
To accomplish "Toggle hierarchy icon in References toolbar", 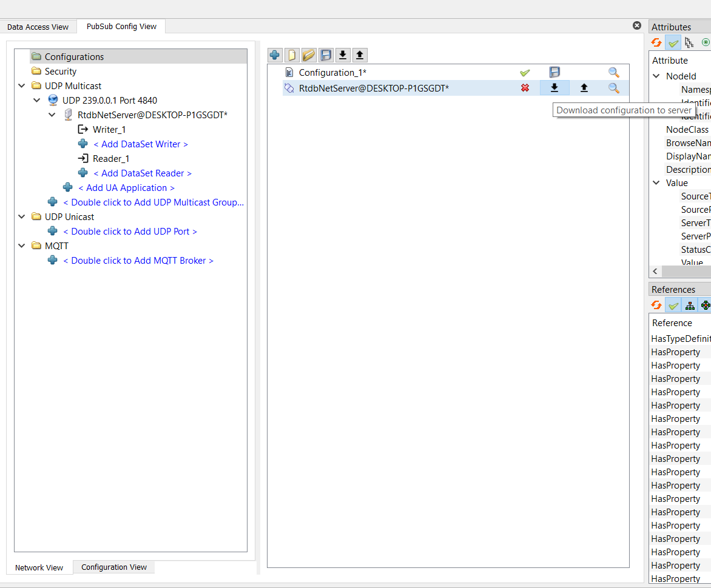I will pyautogui.click(x=690, y=306).
